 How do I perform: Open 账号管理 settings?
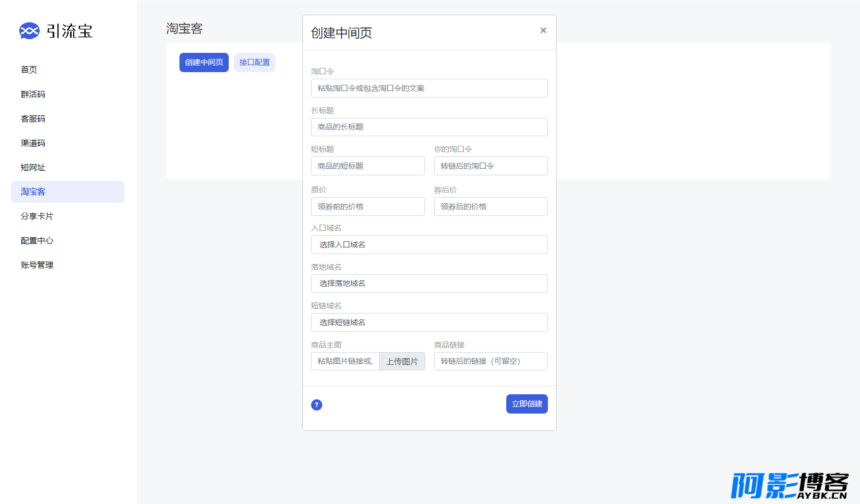pos(37,265)
